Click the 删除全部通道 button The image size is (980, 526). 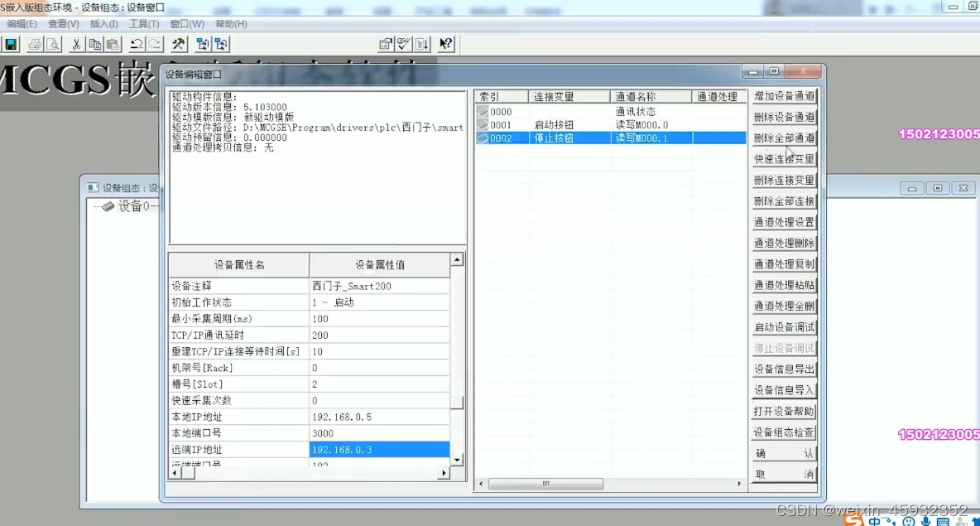(x=784, y=138)
